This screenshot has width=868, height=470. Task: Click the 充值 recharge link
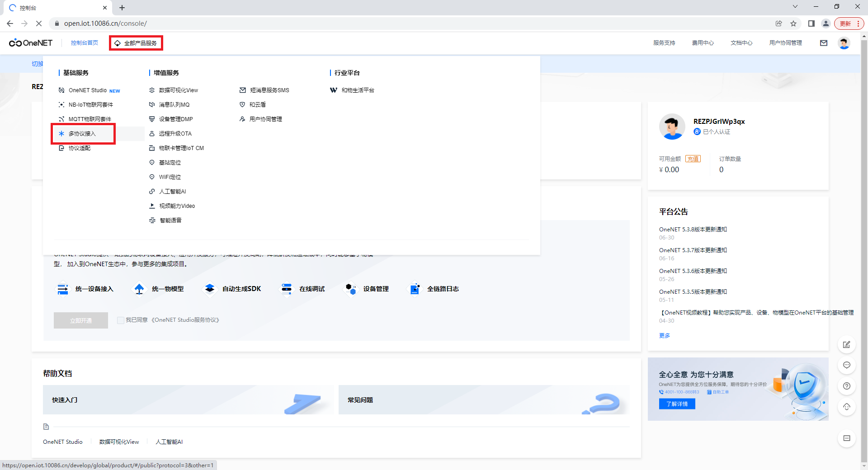(x=693, y=159)
